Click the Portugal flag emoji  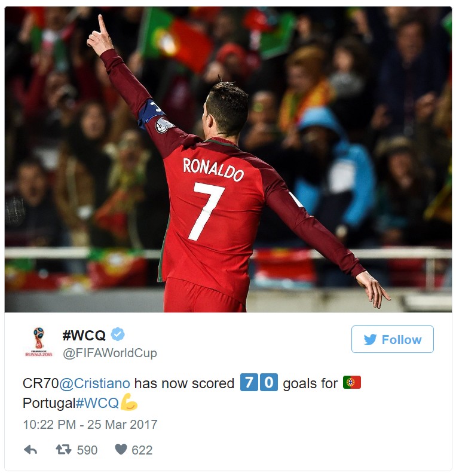tap(352, 382)
